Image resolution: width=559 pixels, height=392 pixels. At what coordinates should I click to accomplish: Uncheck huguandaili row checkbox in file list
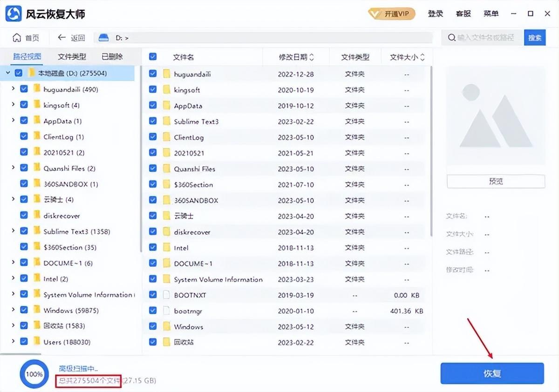tap(153, 74)
